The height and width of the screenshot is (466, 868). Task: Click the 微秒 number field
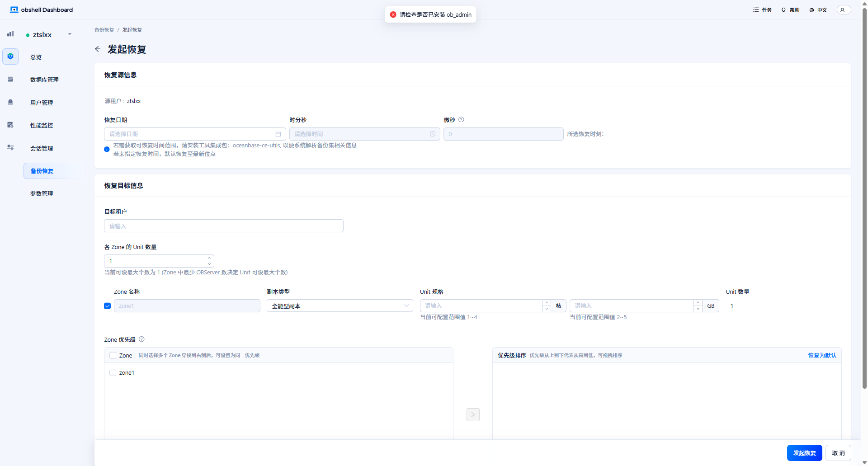click(x=504, y=134)
